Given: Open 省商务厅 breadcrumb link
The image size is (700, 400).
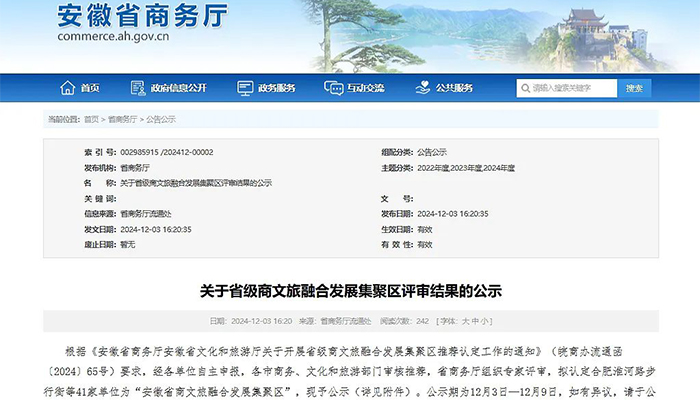Looking at the screenshot, I should tap(122, 119).
